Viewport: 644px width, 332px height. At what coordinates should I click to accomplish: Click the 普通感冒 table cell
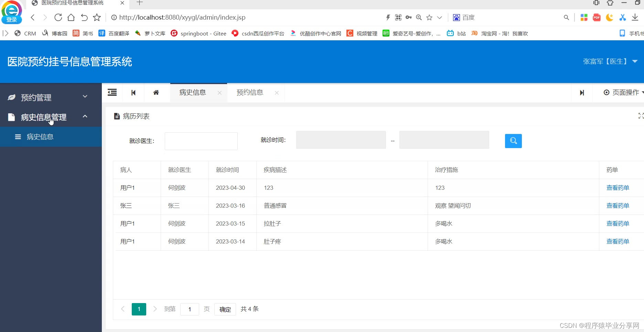[x=342, y=206]
